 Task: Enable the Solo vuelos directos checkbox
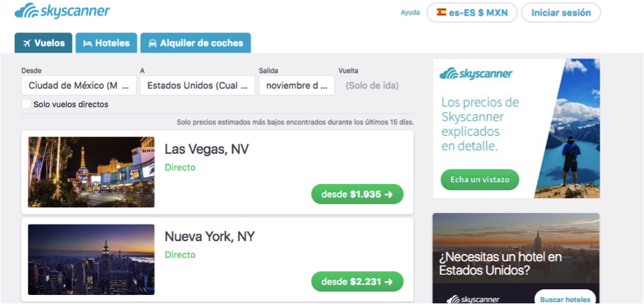point(26,104)
